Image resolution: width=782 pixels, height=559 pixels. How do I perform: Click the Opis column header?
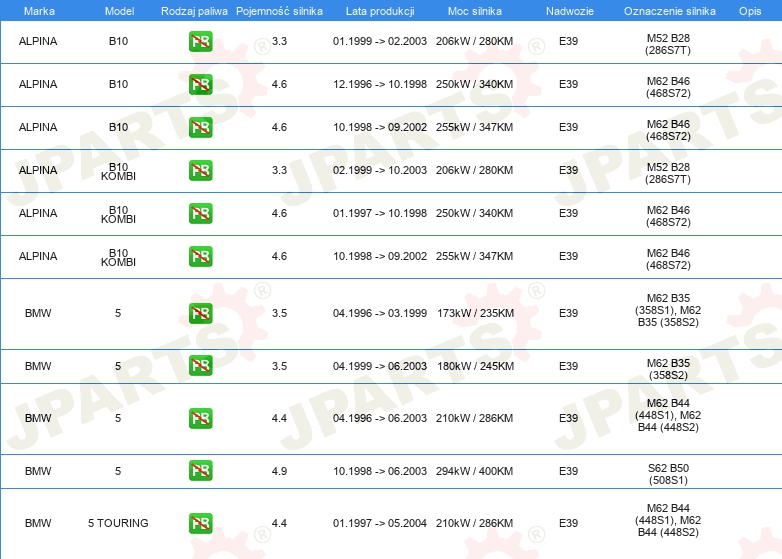[750, 11]
